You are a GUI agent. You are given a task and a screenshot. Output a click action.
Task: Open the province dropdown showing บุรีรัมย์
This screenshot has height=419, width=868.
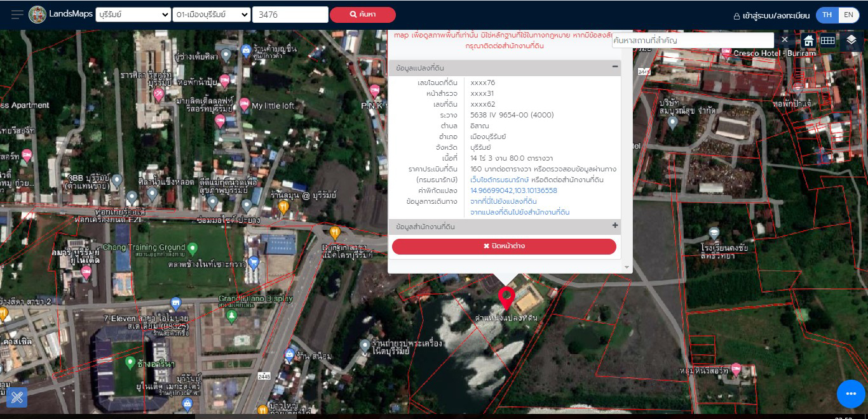pyautogui.click(x=133, y=15)
